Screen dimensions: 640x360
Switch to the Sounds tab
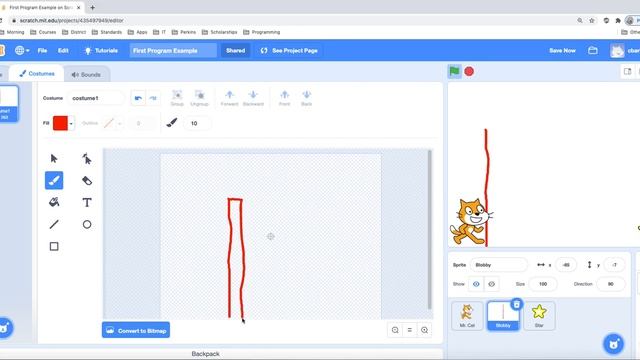click(86, 75)
